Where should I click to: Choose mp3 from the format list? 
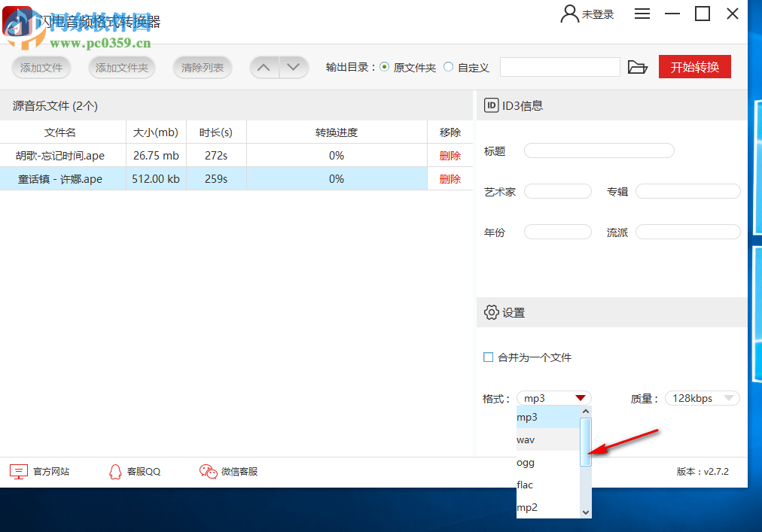pos(548,417)
